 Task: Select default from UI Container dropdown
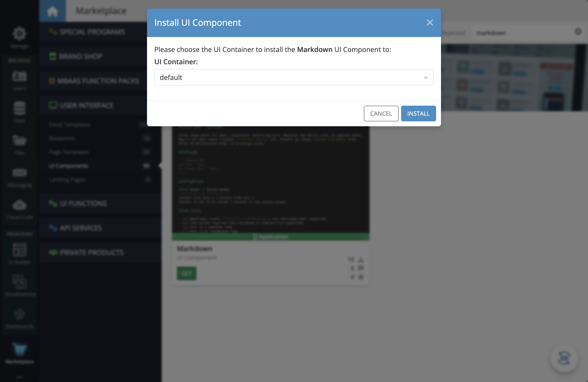[x=294, y=77]
